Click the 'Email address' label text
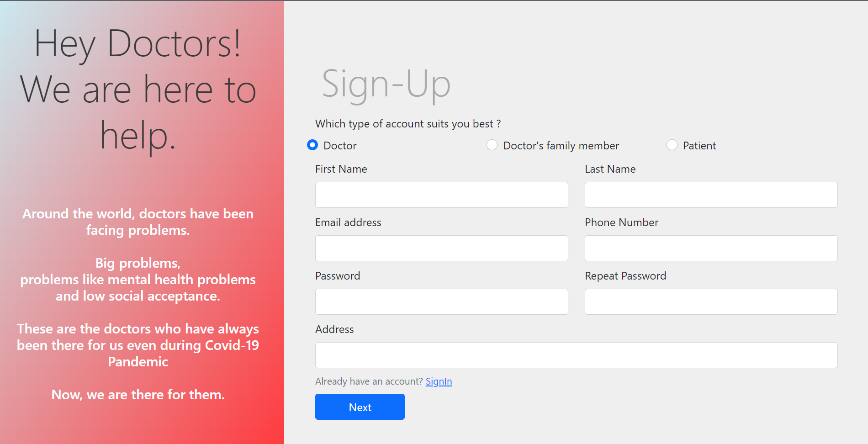The height and width of the screenshot is (444, 868). [348, 222]
